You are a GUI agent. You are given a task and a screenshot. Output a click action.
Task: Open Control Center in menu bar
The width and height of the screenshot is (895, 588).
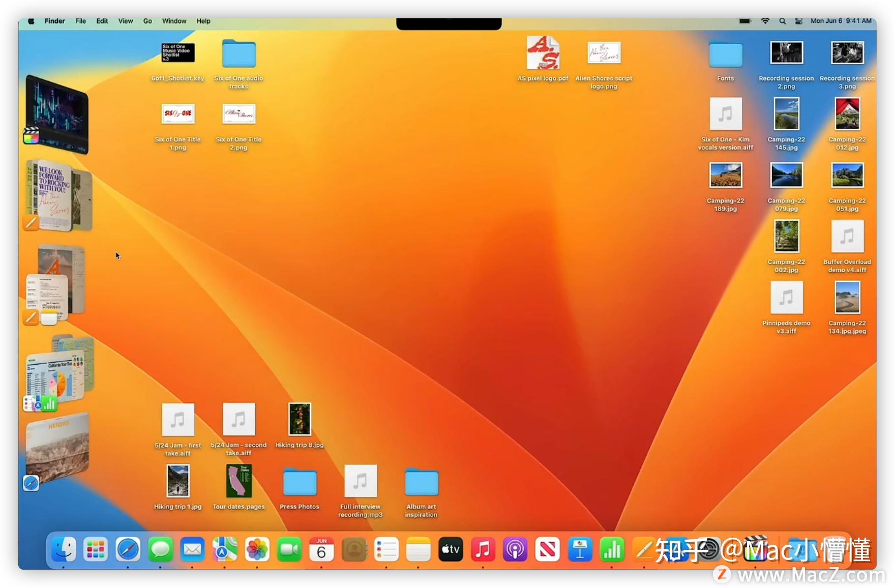[x=799, y=21]
